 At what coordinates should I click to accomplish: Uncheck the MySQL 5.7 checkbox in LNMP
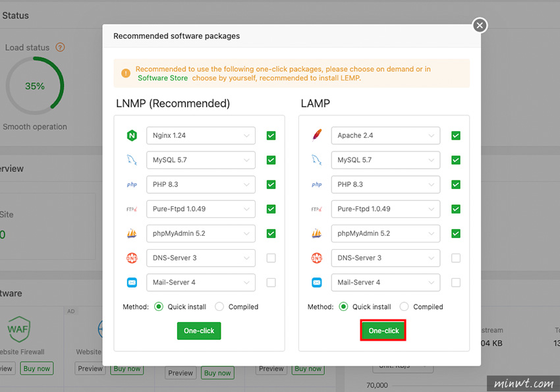[x=271, y=160]
